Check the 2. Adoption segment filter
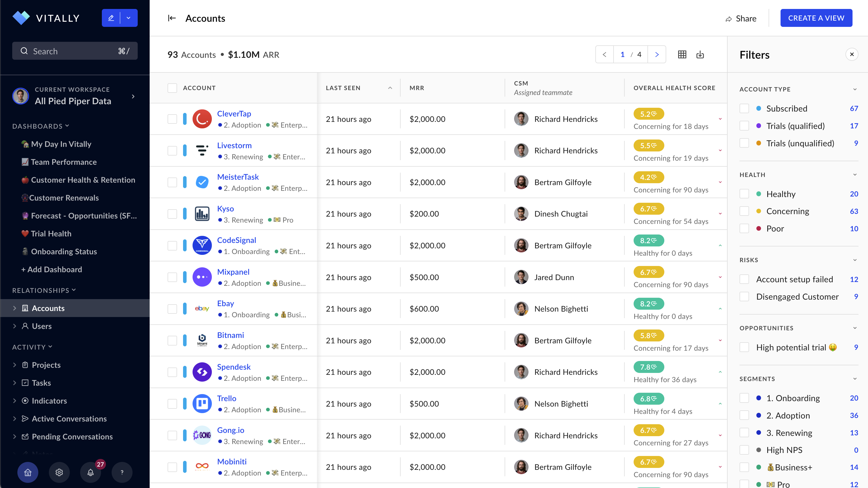This screenshot has height=488, width=868. (744, 416)
